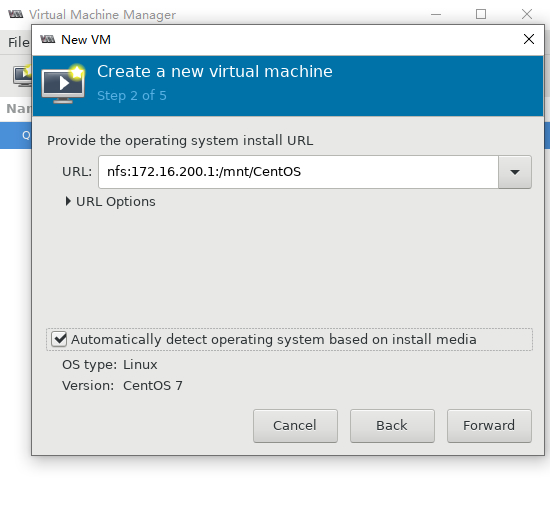This screenshot has height=524, width=550.
Task: Expand the URL Options section
Action: click(x=110, y=202)
